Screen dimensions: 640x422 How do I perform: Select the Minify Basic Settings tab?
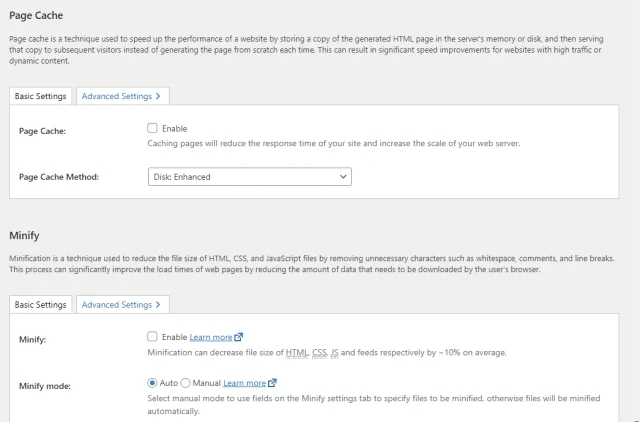(41, 304)
